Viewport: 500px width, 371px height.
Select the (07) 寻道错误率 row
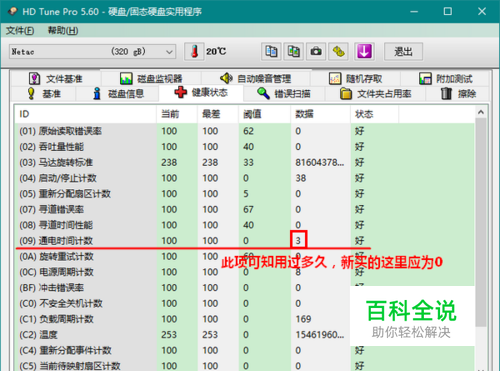click(245, 209)
